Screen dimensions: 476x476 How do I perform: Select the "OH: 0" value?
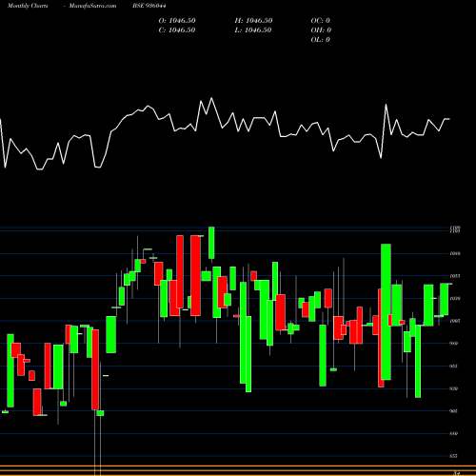pos(321,30)
